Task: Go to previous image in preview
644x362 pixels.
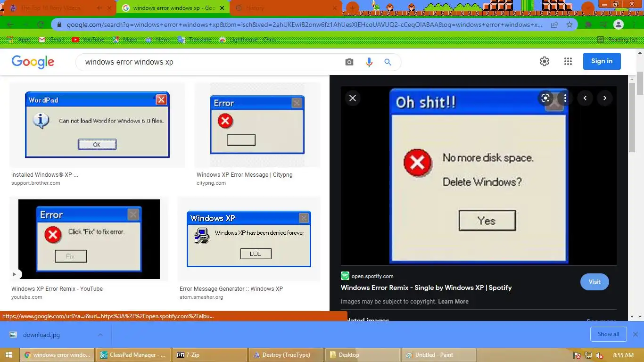Action: pyautogui.click(x=585, y=98)
